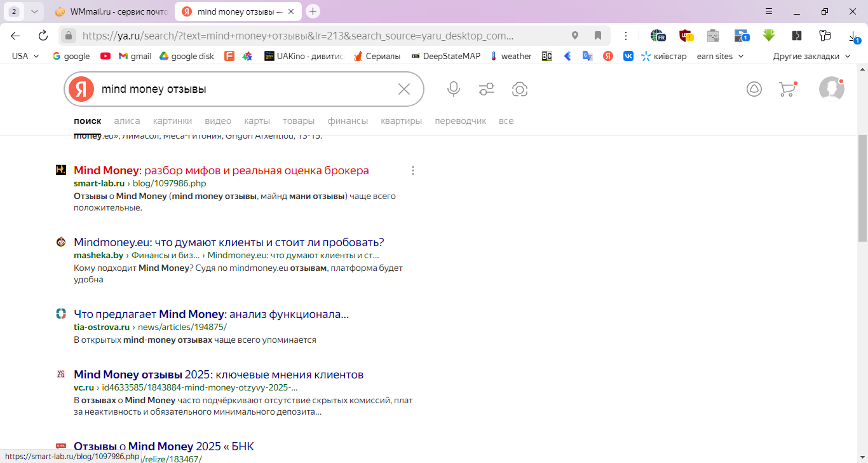Open the orange F bookmark icon
868x463 pixels.
229,56
